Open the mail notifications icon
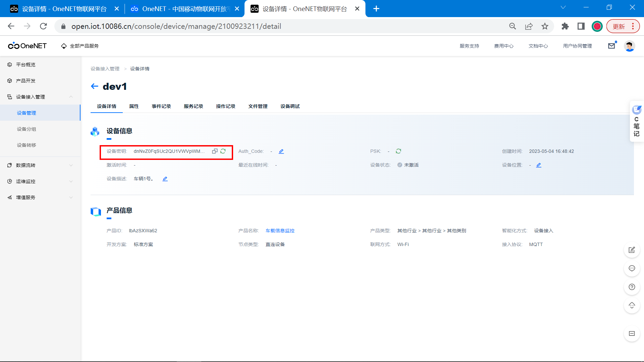Screen dimensions: 644x362 [611, 46]
